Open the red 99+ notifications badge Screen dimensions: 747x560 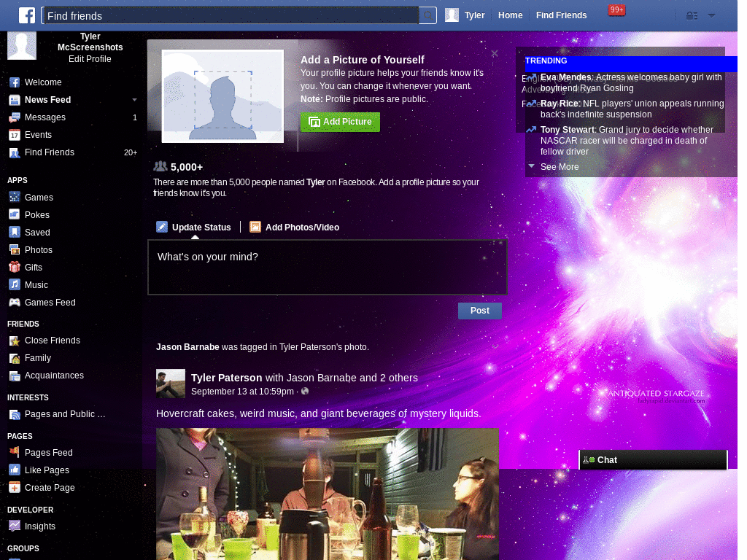click(616, 10)
